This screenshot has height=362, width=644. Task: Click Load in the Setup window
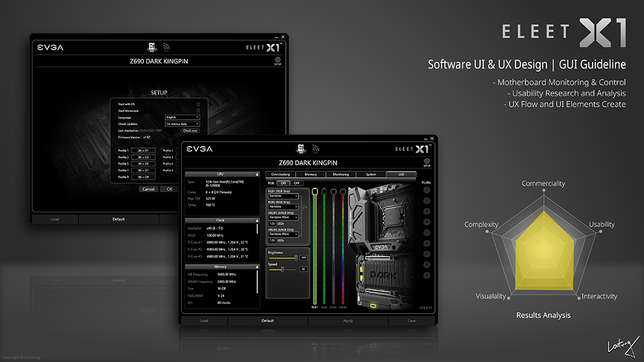coord(55,219)
